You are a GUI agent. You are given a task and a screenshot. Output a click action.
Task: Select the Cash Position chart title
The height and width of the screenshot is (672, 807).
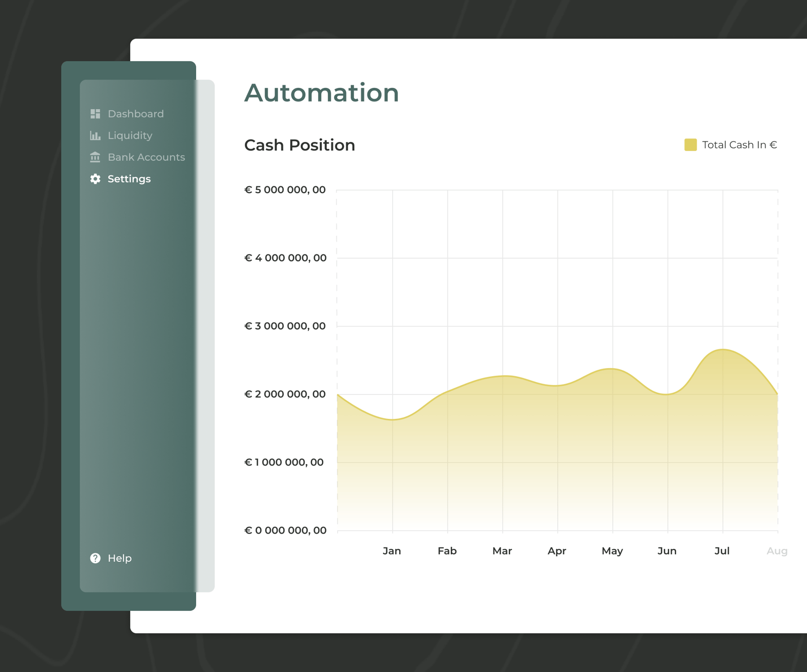(x=299, y=145)
